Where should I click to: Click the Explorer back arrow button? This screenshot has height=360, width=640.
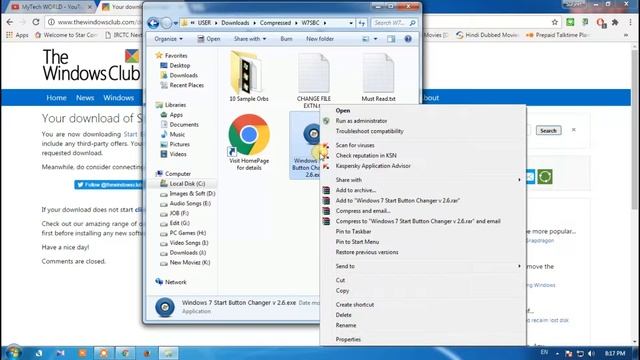click(153, 23)
